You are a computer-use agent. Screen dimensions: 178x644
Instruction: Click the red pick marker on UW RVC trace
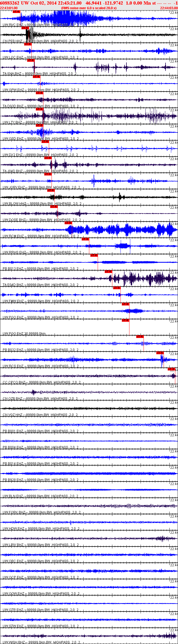(17, 12)
